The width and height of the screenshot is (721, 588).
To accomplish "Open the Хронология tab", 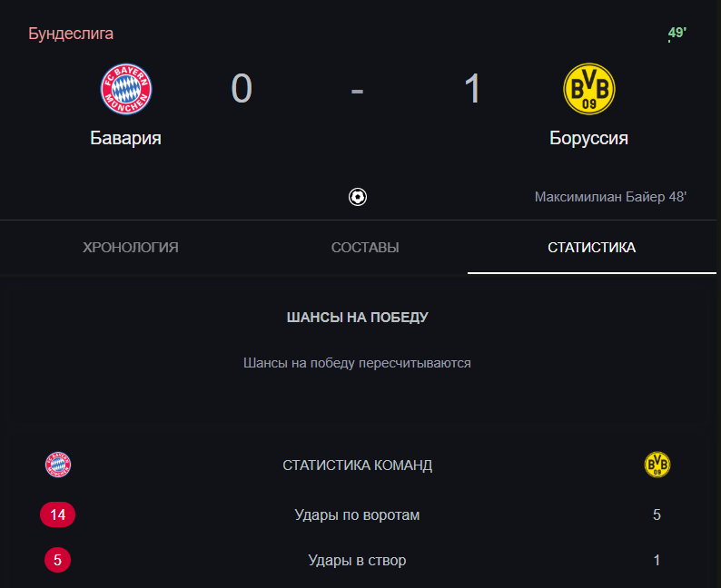I will [131, 248].
